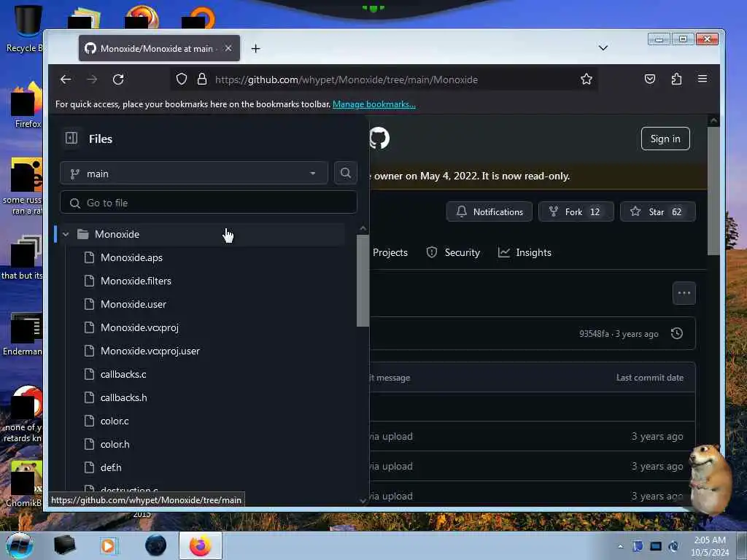Open the dark globe taskbar icon
The image size is (747, 560).
pos(156,545)
